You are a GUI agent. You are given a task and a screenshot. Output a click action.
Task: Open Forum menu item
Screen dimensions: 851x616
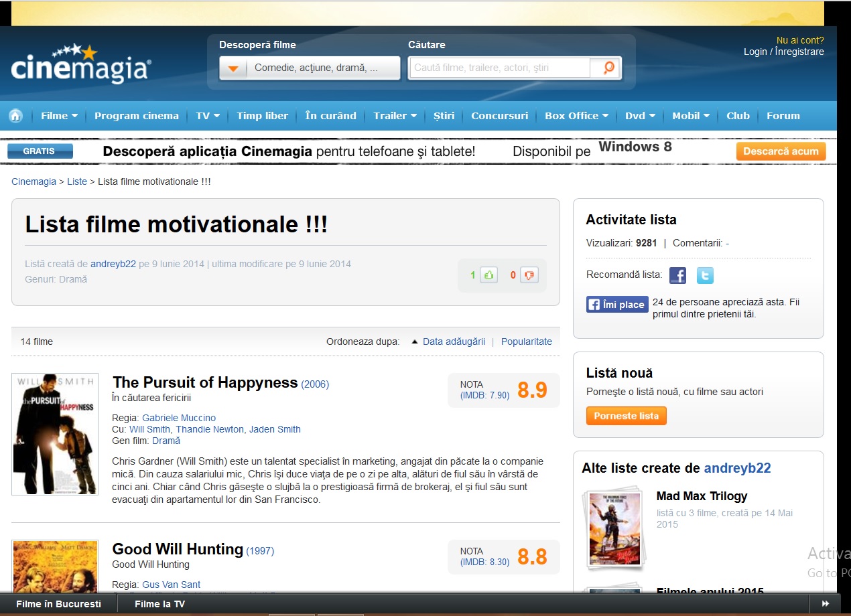[783, 116]
